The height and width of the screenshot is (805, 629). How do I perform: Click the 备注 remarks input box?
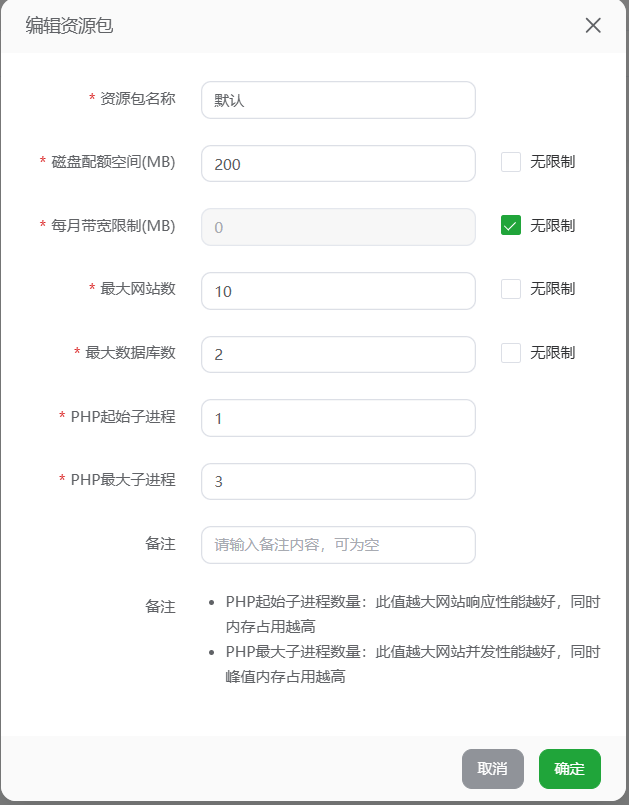click(338, 545)
